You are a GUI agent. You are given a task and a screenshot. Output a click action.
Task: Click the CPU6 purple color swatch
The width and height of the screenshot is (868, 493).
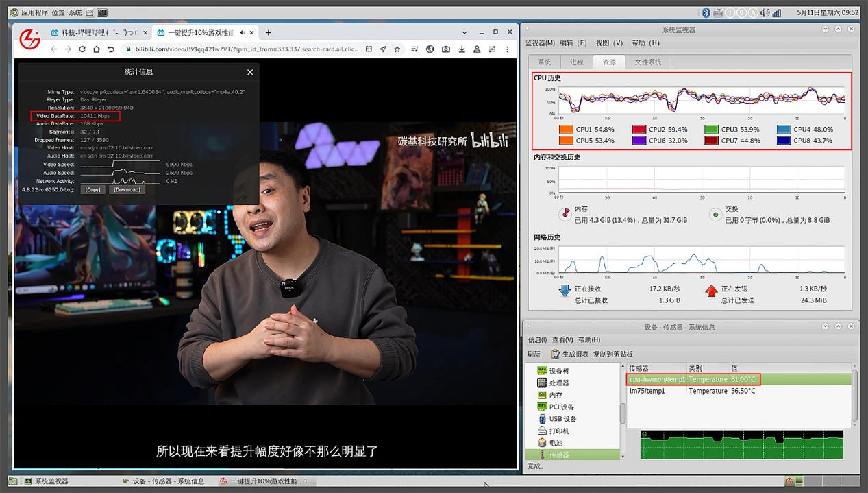point(639,141)
